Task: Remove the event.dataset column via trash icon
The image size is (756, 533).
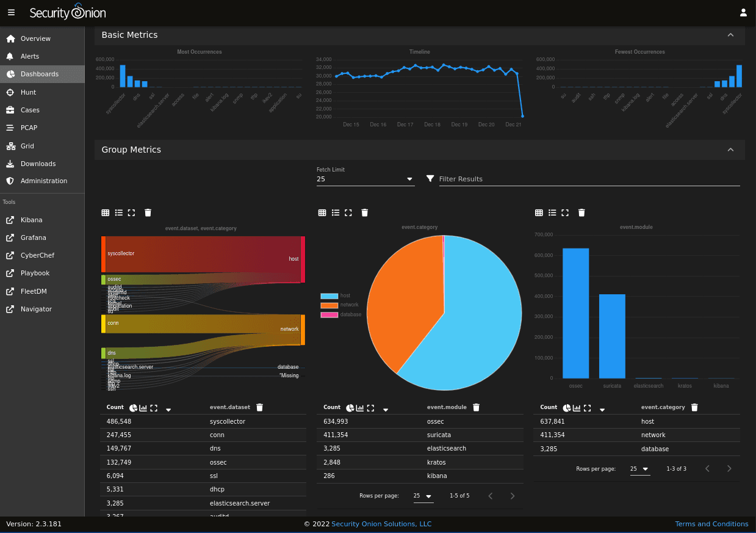Action: (259, 407)
